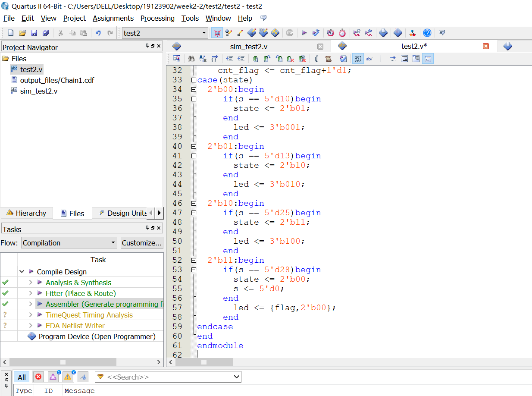Click the Replace icon in editor toolbar
The height and width of the screenshot is (396, 532).
tap(203, 59)
